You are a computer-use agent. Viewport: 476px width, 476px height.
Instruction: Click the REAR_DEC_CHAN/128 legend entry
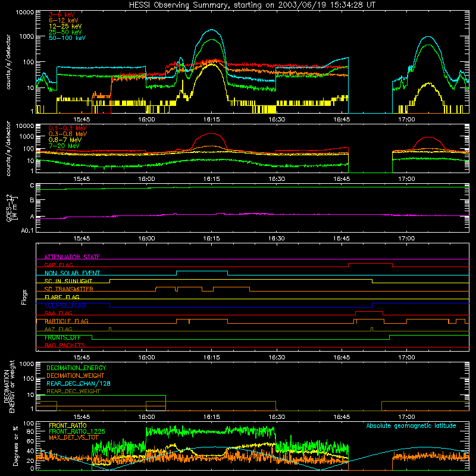[79, 384]
